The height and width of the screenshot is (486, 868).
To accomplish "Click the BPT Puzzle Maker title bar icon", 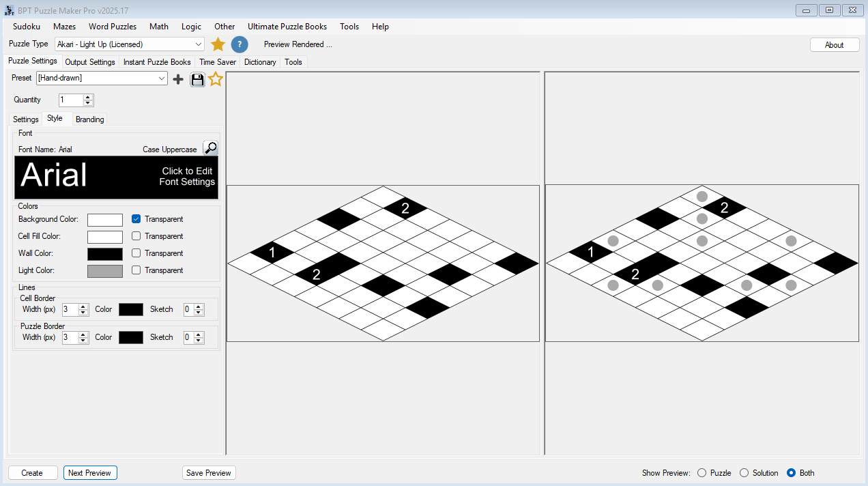I will (x=9, y=10).
